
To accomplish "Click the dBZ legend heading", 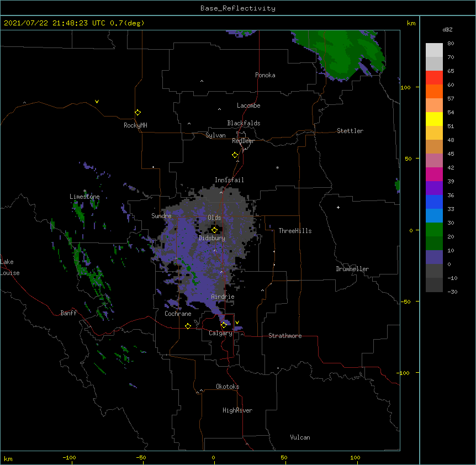I will (x=447, y=29).
